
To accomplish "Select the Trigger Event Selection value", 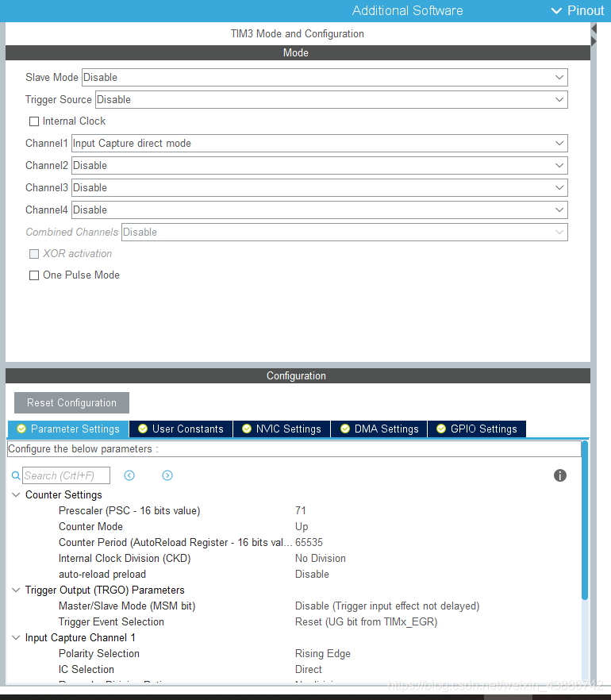I will tap(367, 622).
